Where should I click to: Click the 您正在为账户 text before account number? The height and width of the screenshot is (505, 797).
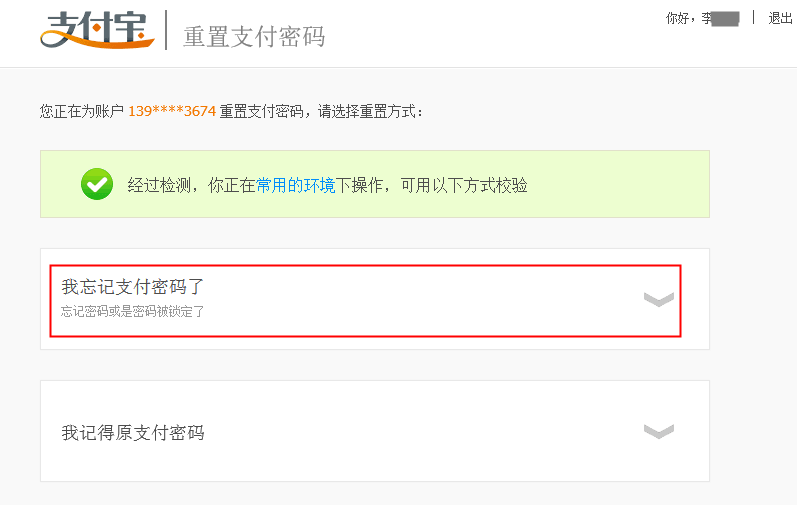(82, 111)
